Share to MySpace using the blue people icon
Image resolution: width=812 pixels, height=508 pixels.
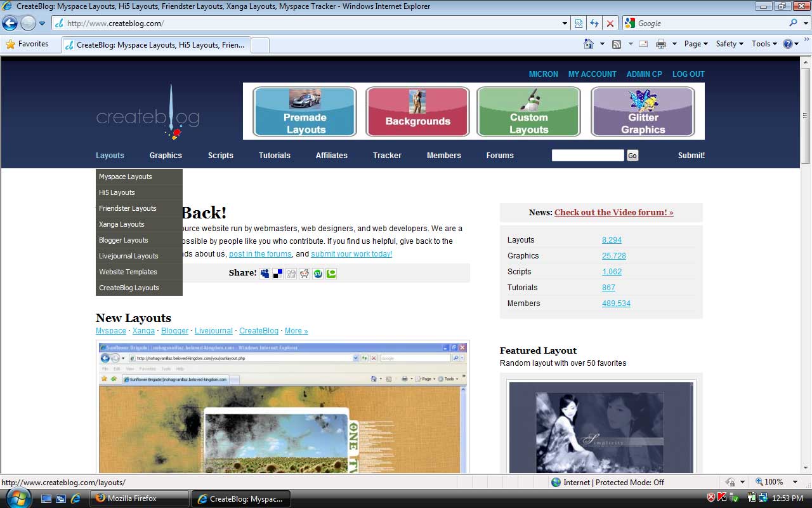[x=265, y=274]
